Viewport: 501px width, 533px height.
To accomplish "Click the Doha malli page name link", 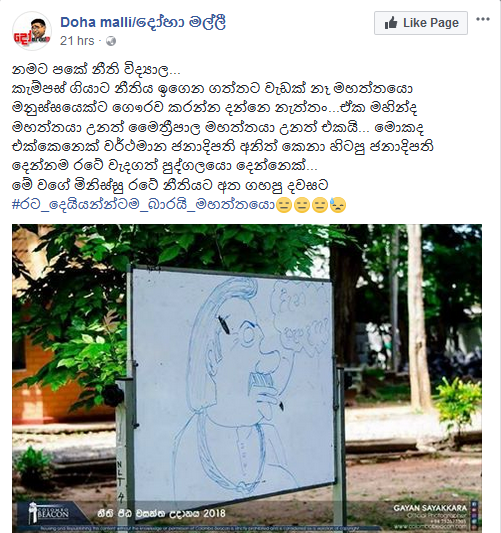I will click(143, 22).
